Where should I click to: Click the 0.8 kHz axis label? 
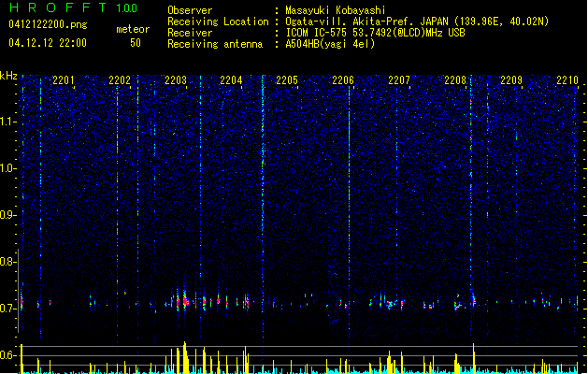tap(7, 262)
